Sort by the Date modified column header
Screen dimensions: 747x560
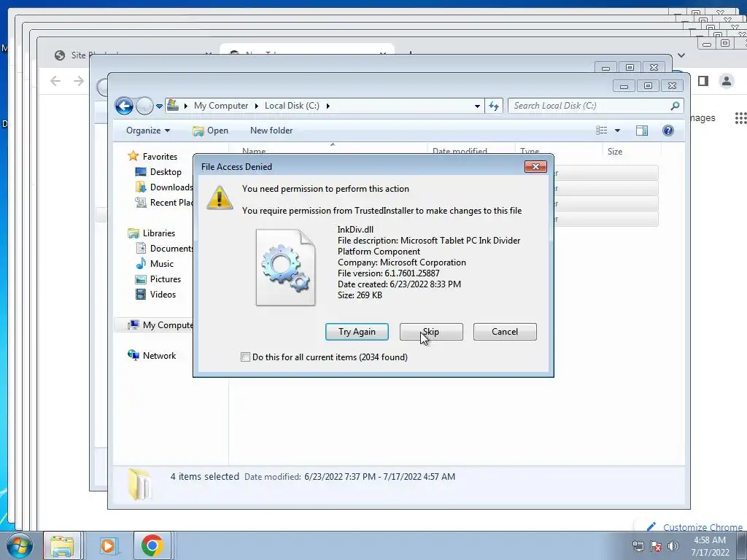pyautogui.click(x=460, y=151)
